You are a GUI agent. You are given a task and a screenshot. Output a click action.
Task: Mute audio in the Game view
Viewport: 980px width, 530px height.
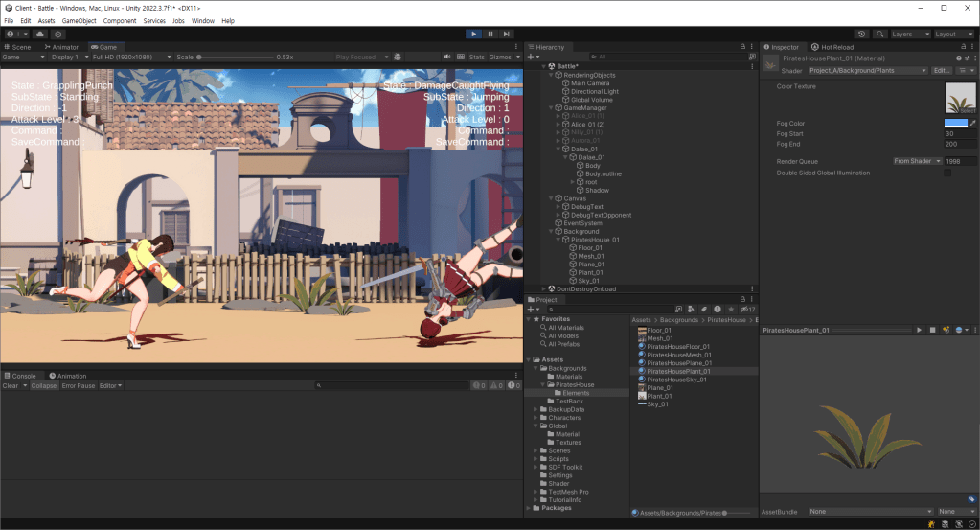pos(447,57)
